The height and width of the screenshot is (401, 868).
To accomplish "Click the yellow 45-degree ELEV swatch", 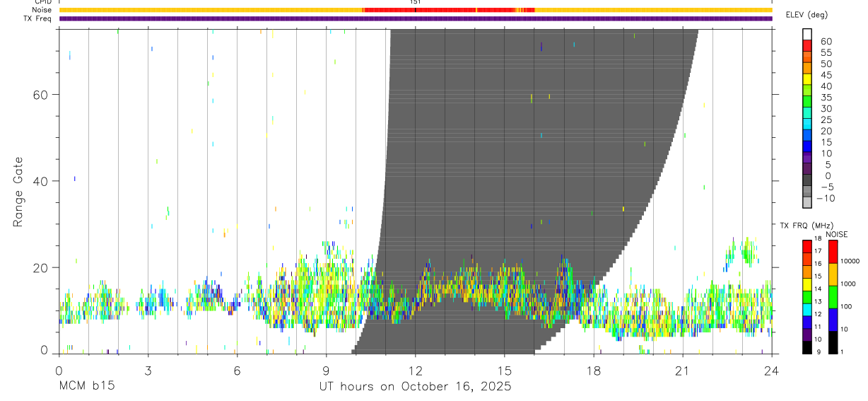I will pyautogui.click(x=807, y=79).
